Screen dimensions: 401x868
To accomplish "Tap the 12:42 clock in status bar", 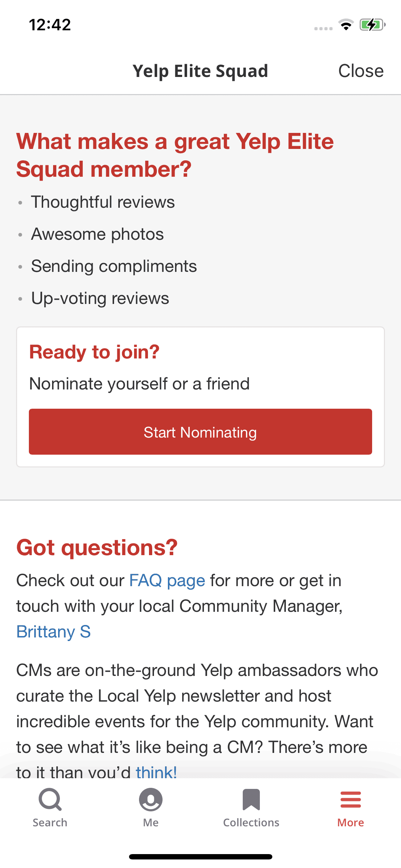I will (x=50, y=25).
